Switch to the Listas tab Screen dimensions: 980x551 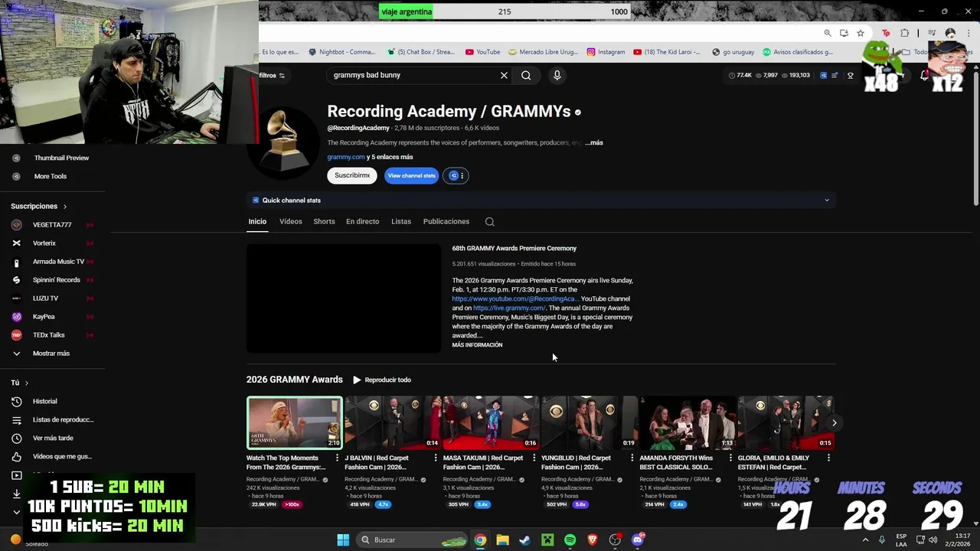tap(401, 221)
